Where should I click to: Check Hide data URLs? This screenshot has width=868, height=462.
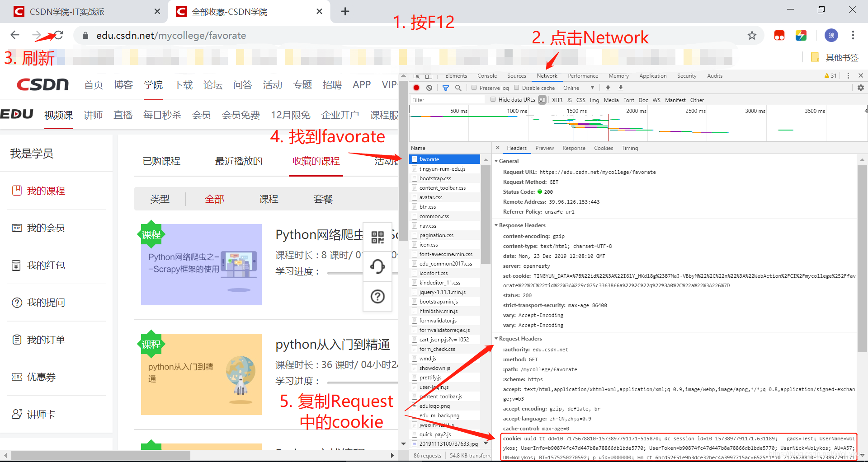click(493, 99)
